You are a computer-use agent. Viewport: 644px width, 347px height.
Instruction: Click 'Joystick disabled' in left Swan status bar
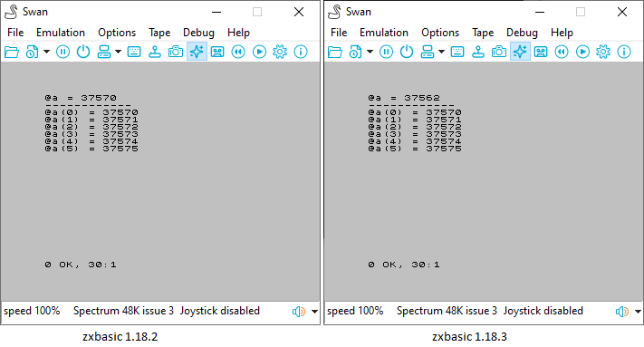click(x=220, y=311)
